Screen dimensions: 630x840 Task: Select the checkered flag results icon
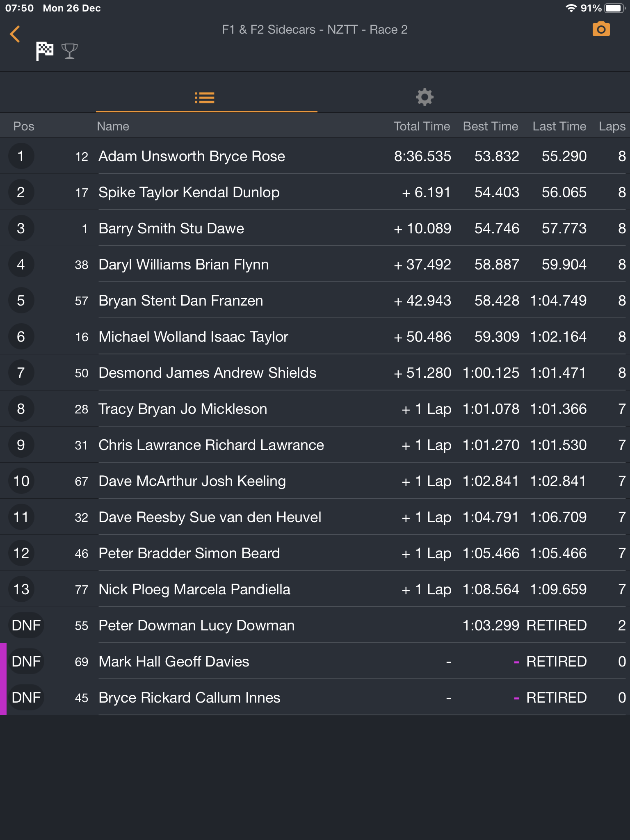pyautogui.click(x=45, y=51)
